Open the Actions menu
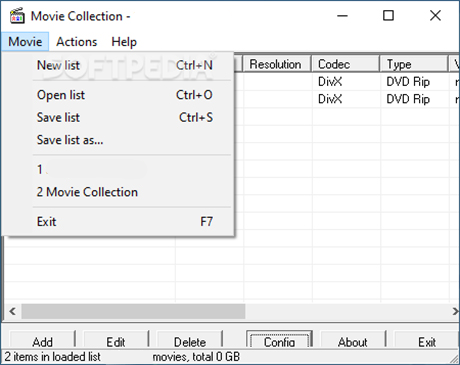Image resolution: width=460 pixels, height=365 pixels. [x=77, y=42]
